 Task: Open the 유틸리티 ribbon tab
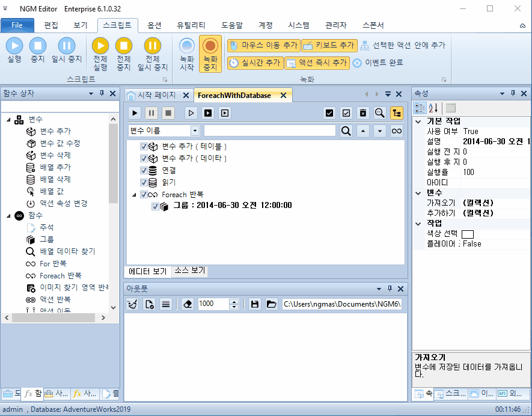(x=191, y=25)
